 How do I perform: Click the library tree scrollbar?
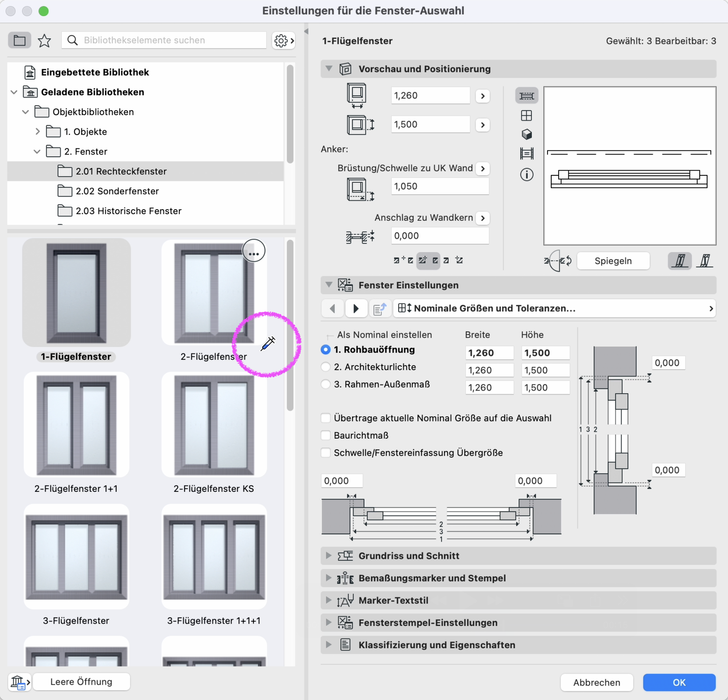pos(290,114)
